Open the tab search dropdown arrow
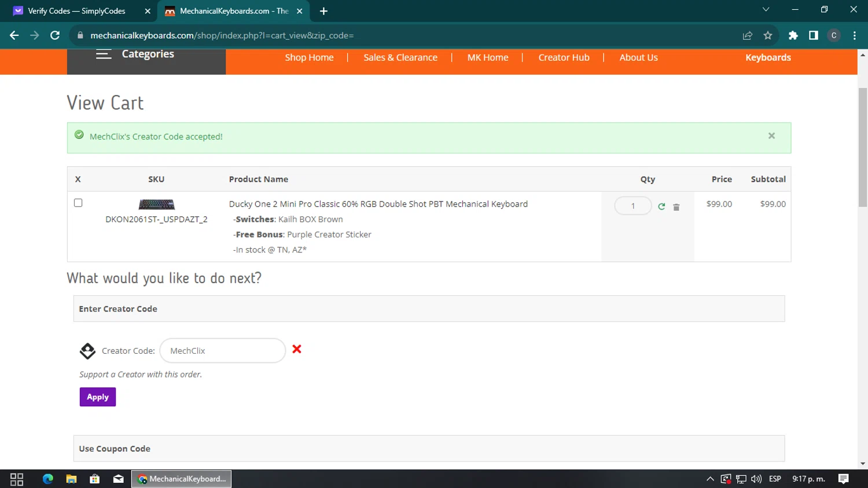This screenshot has width=868, height=488. [766, 9]
